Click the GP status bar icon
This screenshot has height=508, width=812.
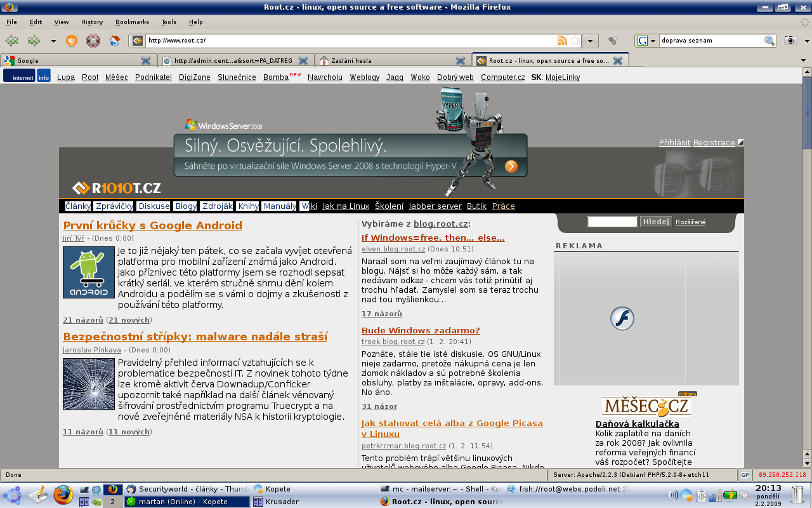(745, 475)
